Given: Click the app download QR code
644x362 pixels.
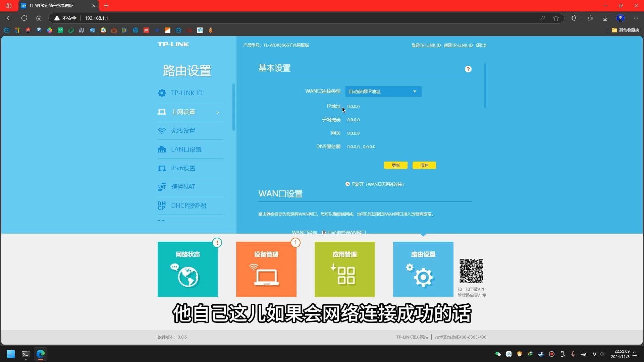Looking at the screenshot, I should (x=472, y=271).
